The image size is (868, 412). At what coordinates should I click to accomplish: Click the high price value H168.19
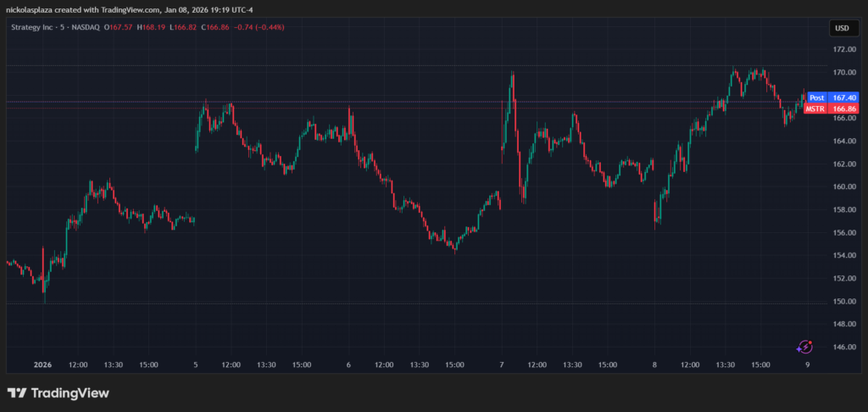[x=156, y=27]
